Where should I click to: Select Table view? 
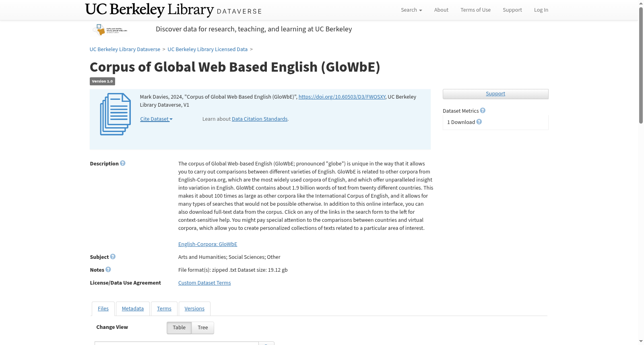click(x=179, y=328)
